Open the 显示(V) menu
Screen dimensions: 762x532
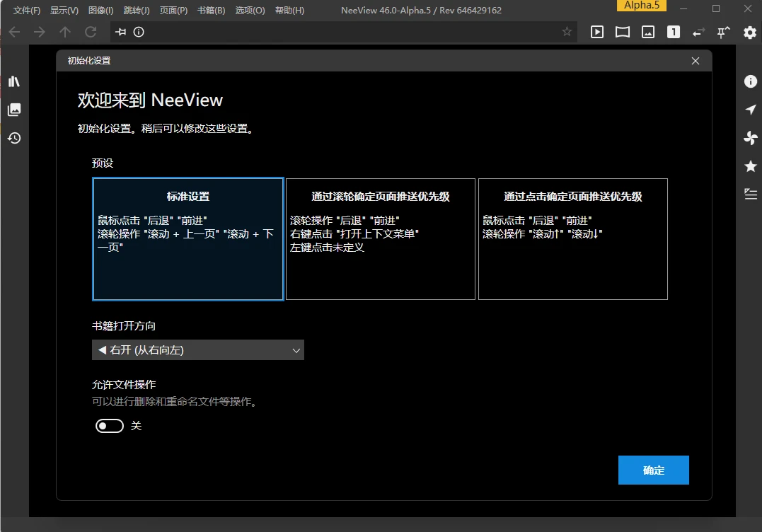pyautogui.click(x=64, y=10)
